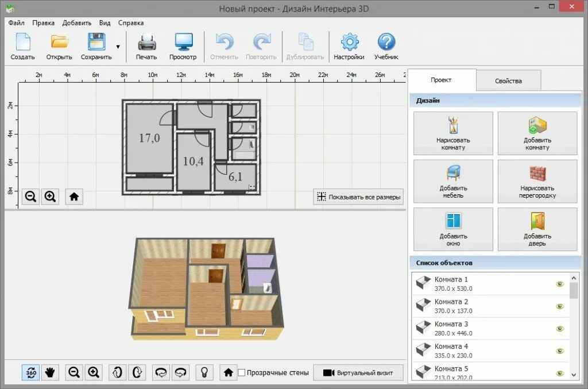Image resolution: width=588 pixels, height=389 pixels.
Task: Click Добавить мебель button
Action: (454, 181)
